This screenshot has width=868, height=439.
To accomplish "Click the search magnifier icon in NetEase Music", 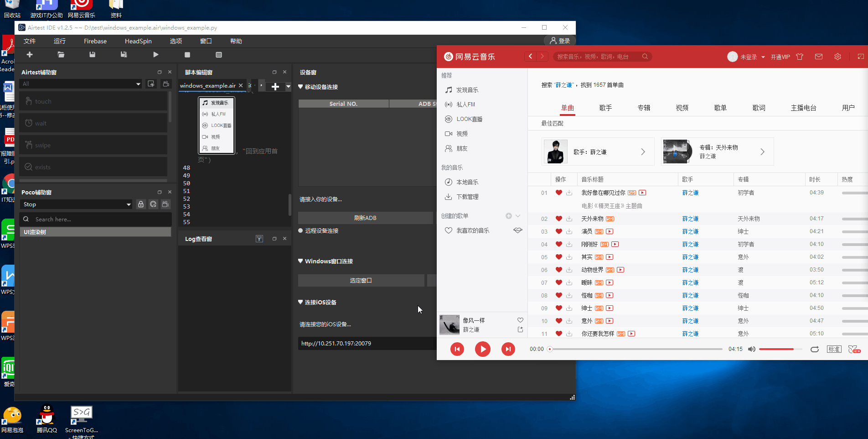I will tap(645, 57).
